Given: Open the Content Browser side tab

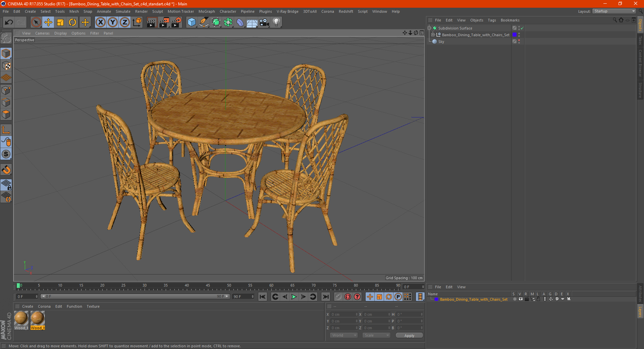Looking at the screenshot, I should [x=640, y=63].
